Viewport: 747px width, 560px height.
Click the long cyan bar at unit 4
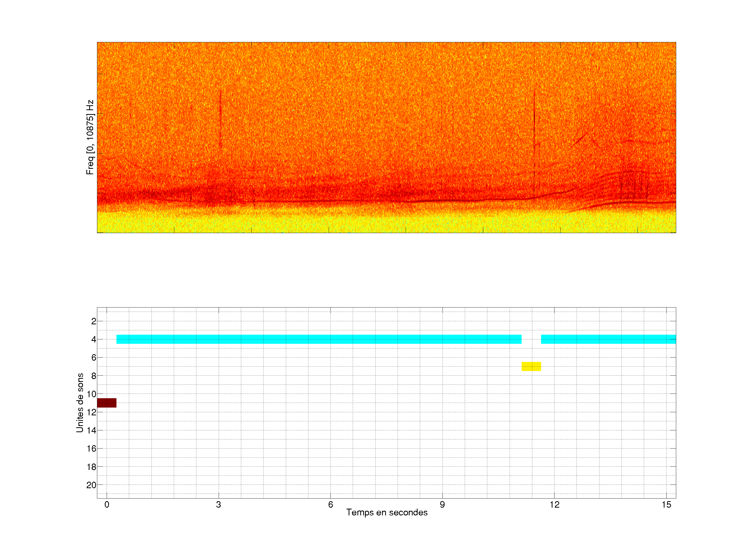coord(319,339)
